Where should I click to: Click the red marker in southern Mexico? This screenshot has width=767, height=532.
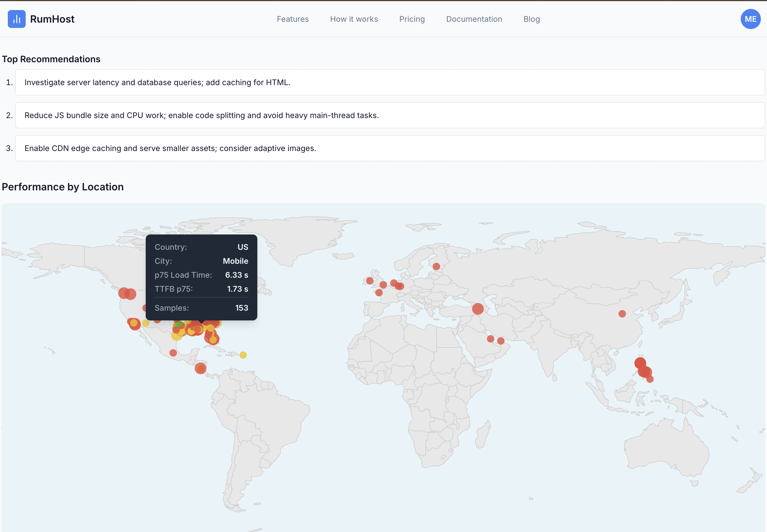point(173,353)
